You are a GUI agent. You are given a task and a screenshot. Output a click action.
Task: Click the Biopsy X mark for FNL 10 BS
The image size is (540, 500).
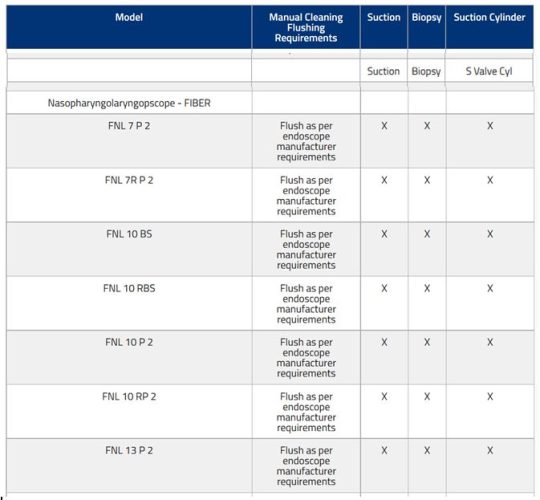point(427,234)
